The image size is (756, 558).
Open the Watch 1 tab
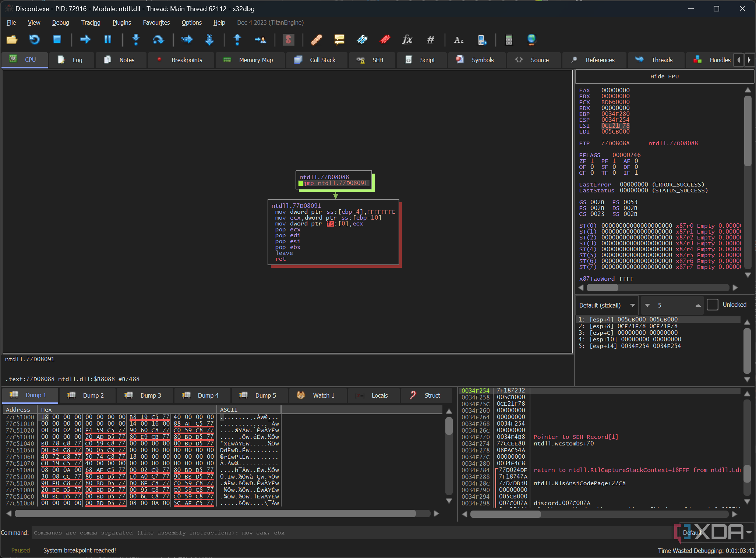pos(317,395)
